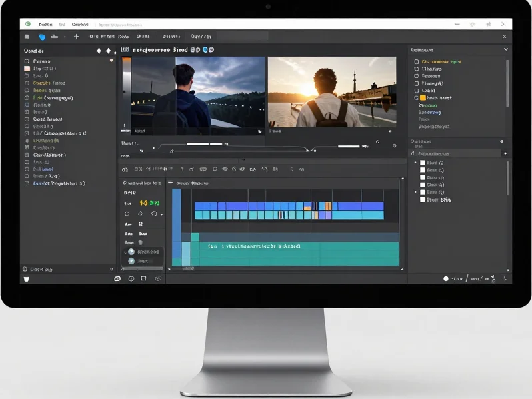The image size is (532, 399).
Task: Select the right preview of the man with backpack
Action: pos(332,92)
